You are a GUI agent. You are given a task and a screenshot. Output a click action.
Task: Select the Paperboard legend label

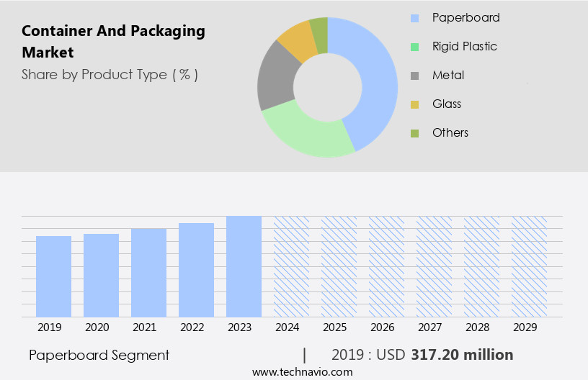coord(465,17)
